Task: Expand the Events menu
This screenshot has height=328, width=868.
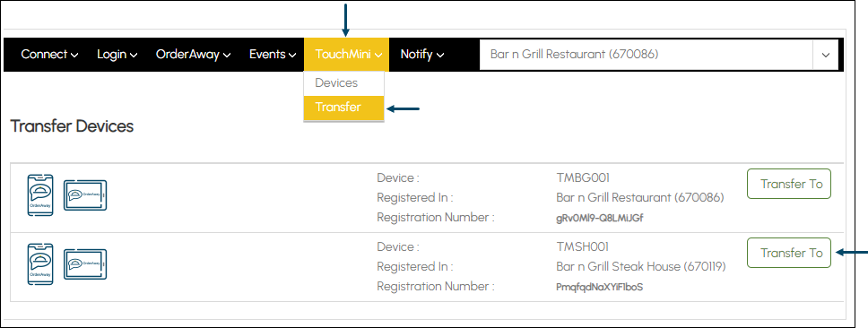Action: click(x=273, y=55)
